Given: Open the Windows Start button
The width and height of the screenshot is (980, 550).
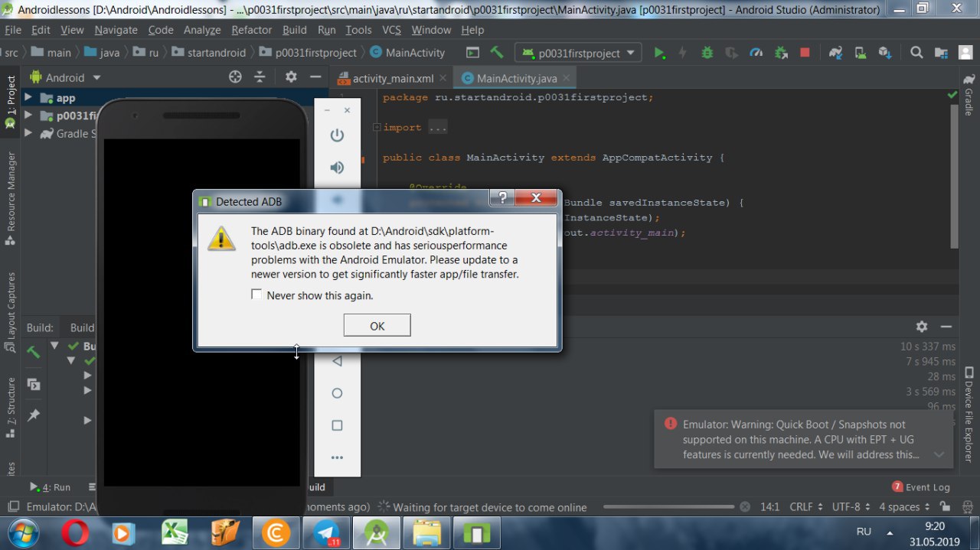Looking at the screenshot, I should click(x=21, y=532).
